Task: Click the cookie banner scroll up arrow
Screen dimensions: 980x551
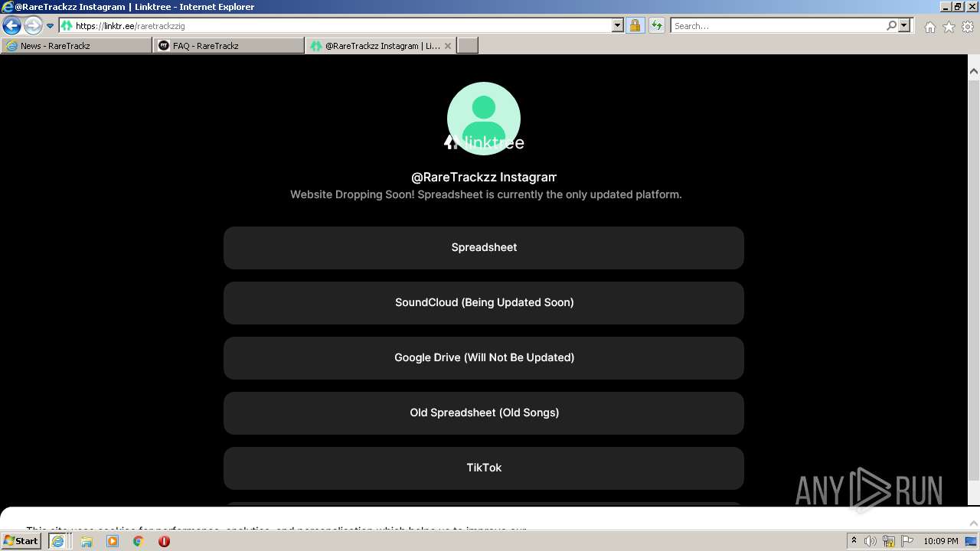Action: (974, 523)
